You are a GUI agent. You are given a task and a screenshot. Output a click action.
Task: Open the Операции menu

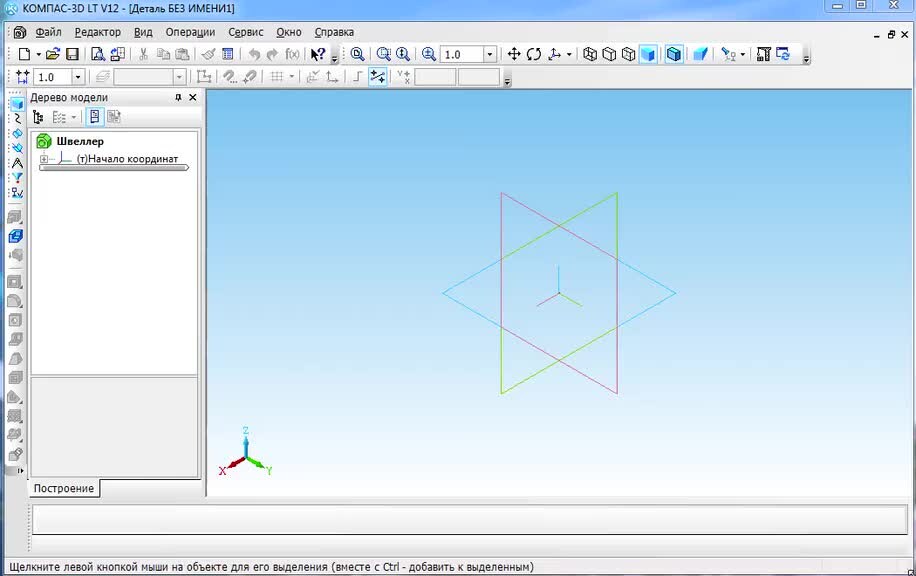[x=190, y=32]
